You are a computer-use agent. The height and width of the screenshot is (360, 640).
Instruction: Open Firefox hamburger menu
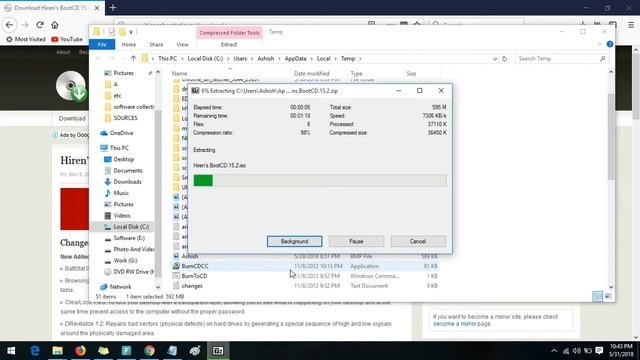coord(631,25)
